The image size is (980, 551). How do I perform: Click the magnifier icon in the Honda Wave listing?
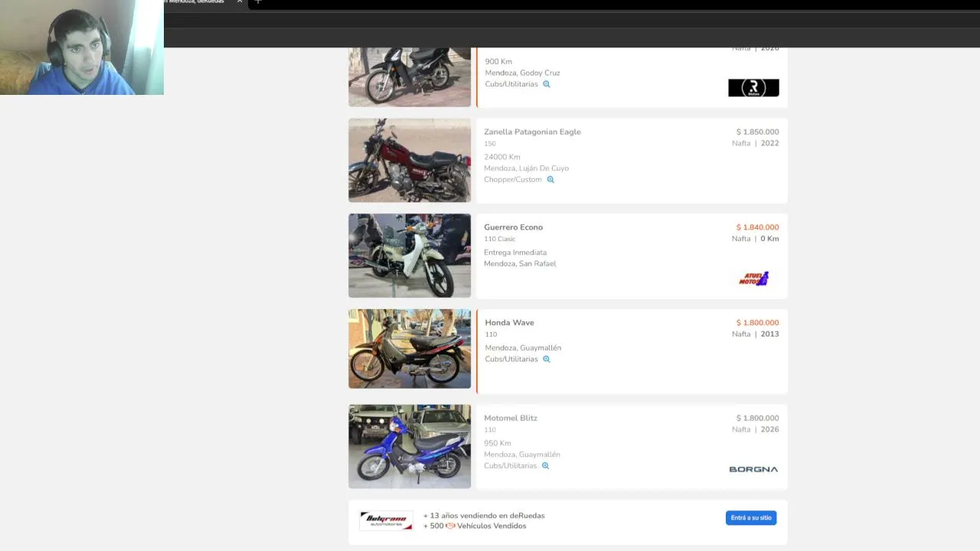coord(547,359)
